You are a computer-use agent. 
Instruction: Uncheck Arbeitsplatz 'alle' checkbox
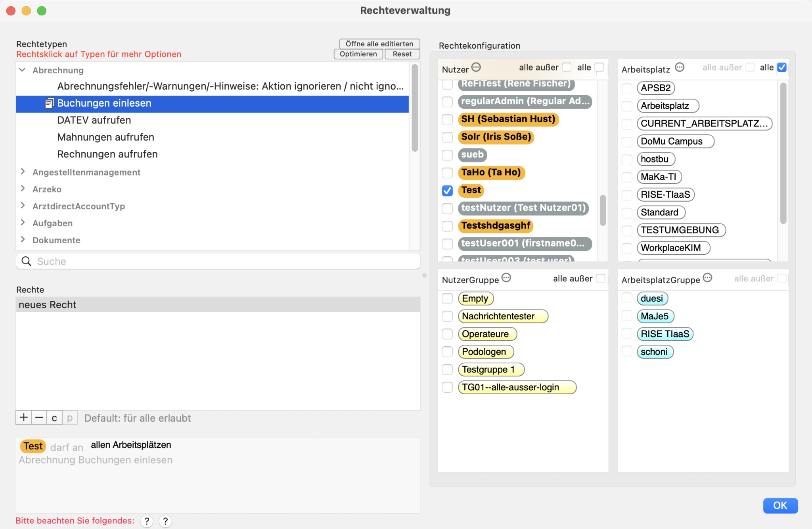point(782,67)
